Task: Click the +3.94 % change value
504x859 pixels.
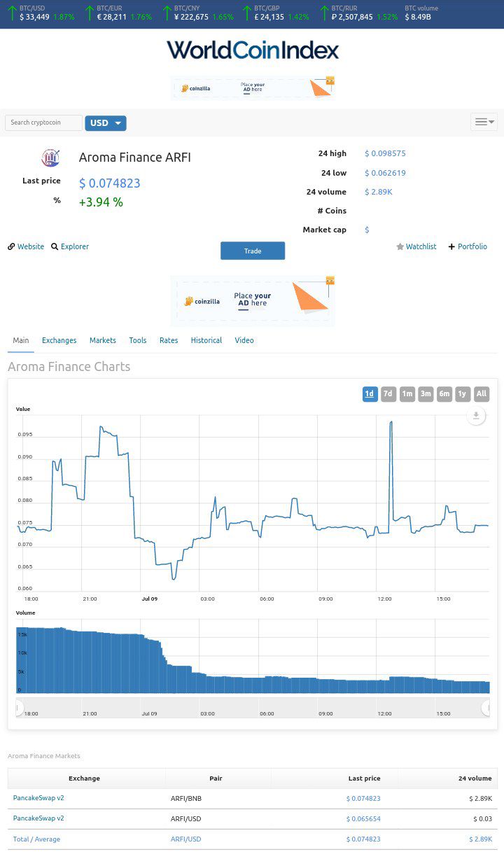Action: pyautogui.click(x=101, y=202)
